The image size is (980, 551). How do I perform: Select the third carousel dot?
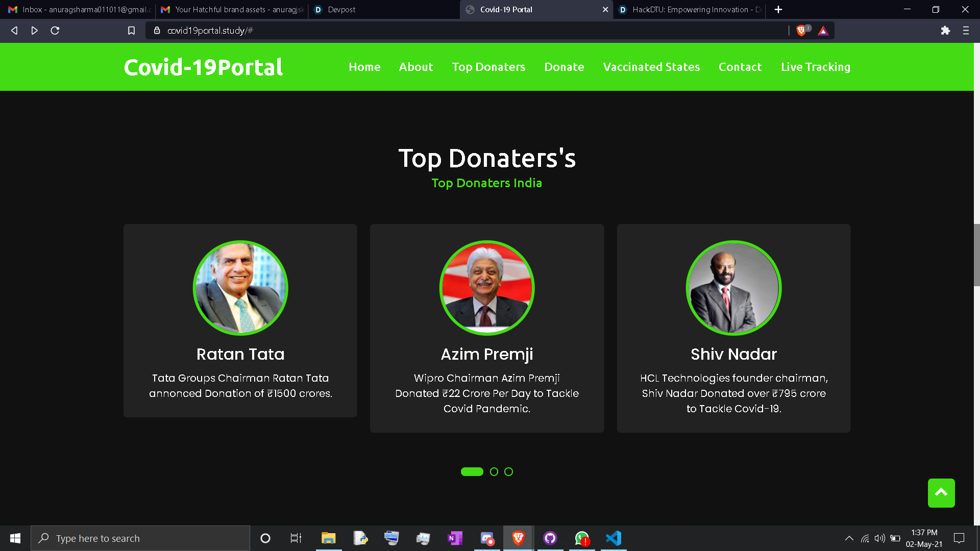tap(508, 472)
